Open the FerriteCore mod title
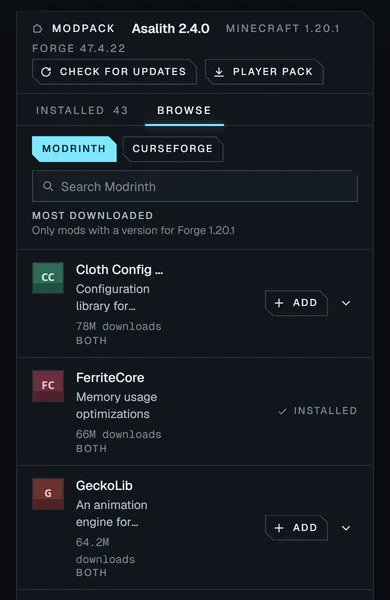 [x=110, y=378]
